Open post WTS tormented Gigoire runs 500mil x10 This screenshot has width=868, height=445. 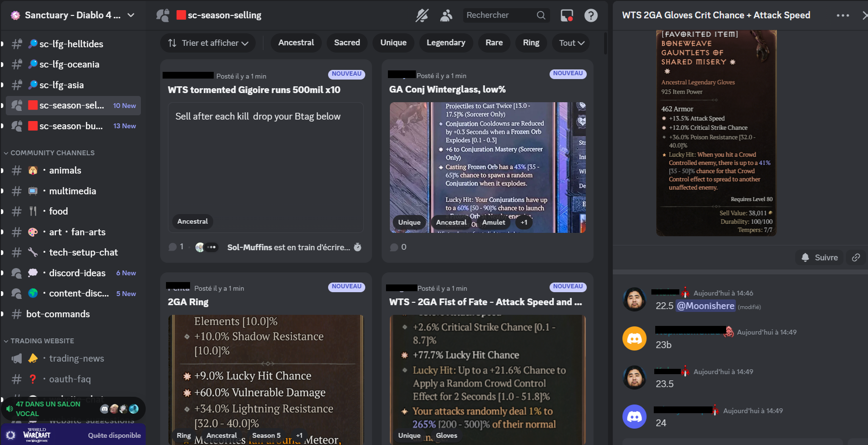pyautogui.click(x=254, y=90)
